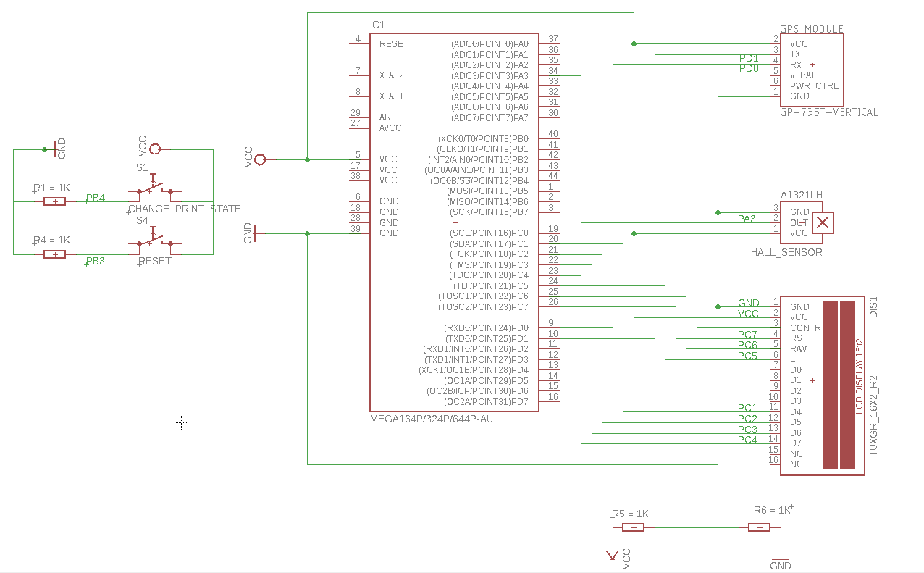The image size is (924, 573).
Task: Select the PC4 net label at LCD
Action: click(747, 440)
